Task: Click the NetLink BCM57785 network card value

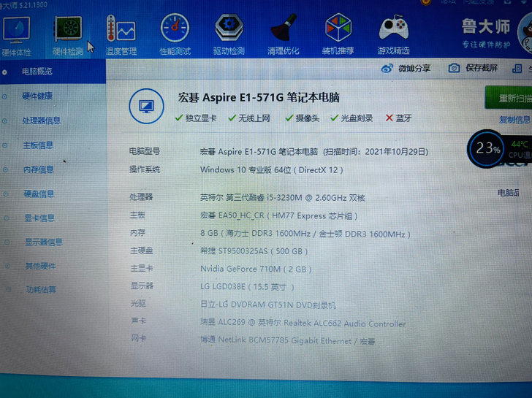Action: pyautogui.click(x=288, y=341)
